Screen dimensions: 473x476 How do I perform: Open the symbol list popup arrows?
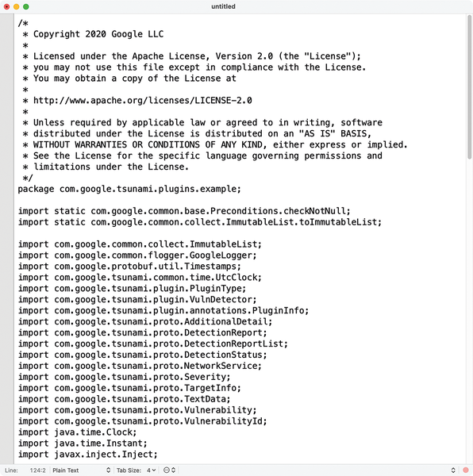point(453,470)
